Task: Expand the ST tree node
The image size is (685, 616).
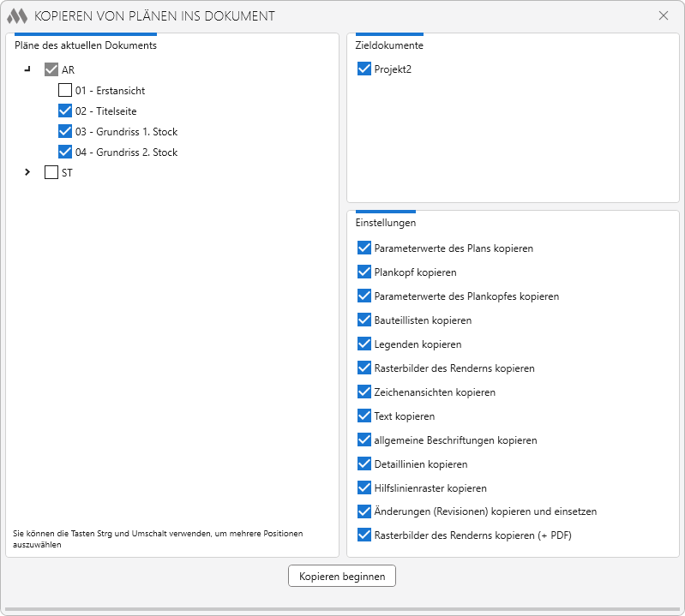Action: point(27,172)
